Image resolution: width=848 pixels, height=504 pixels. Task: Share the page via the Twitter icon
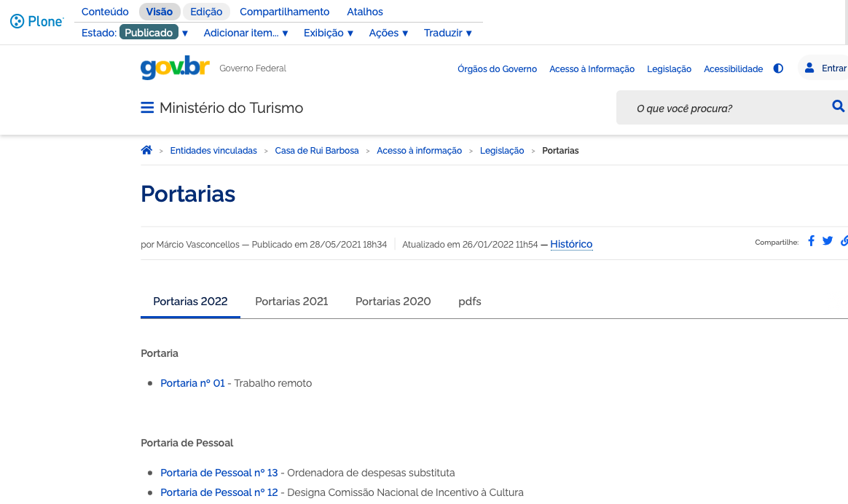(x=827, y=241)
